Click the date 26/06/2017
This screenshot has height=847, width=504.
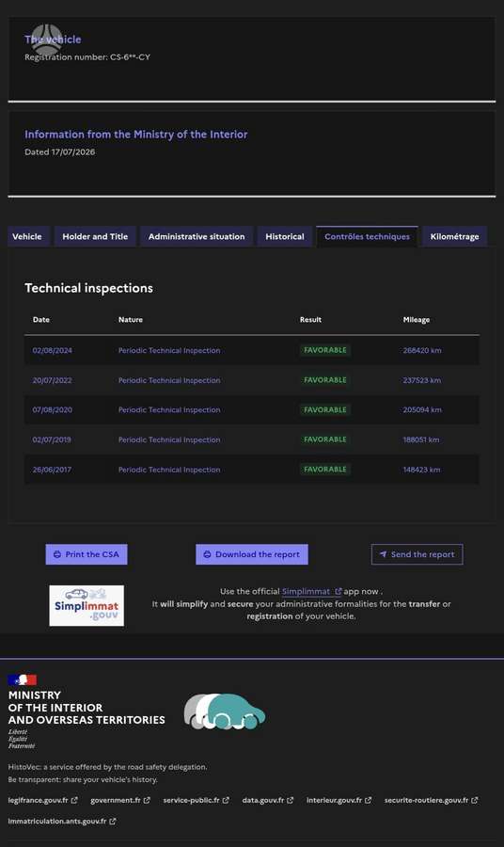[x=52, y=470]
